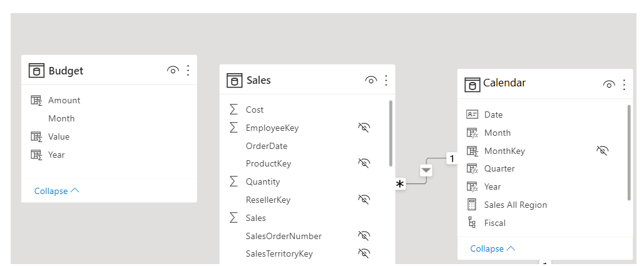This screenshot has width=644, height=266.
Task: Click the calculated column icon beside Month
Action: click(473, 133)
